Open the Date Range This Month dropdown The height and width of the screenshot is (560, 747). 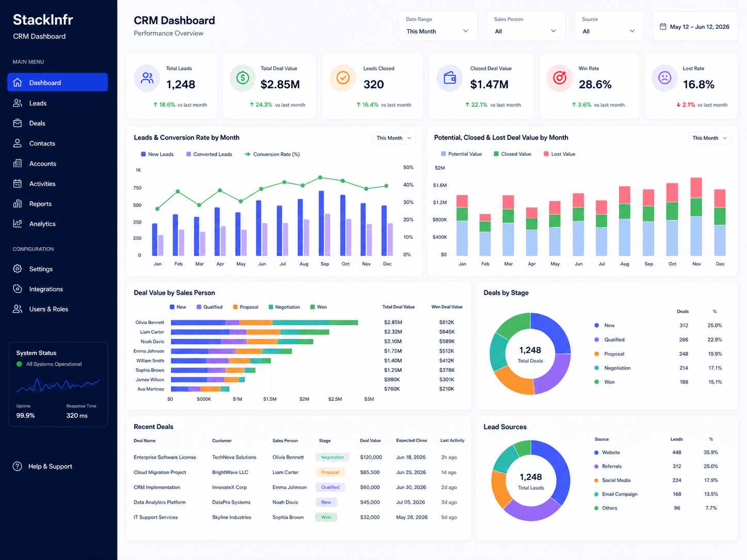click(437, 26)
